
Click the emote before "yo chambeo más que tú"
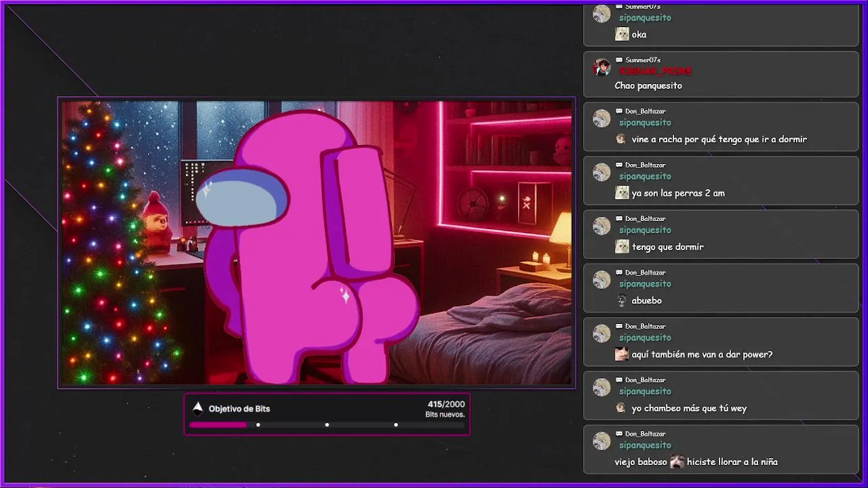coord(621,408)
